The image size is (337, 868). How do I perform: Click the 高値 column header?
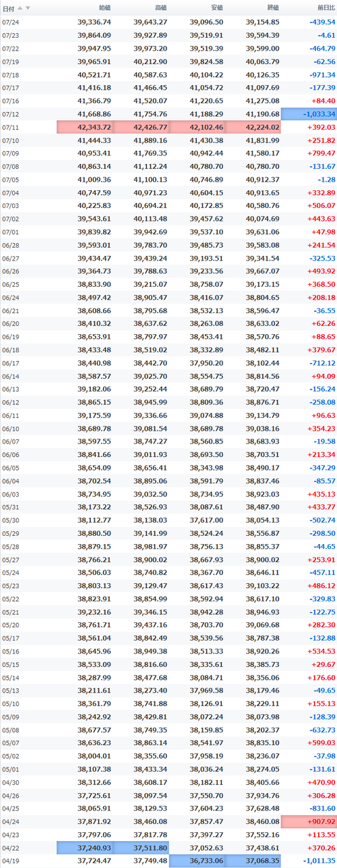coord(160,8)
